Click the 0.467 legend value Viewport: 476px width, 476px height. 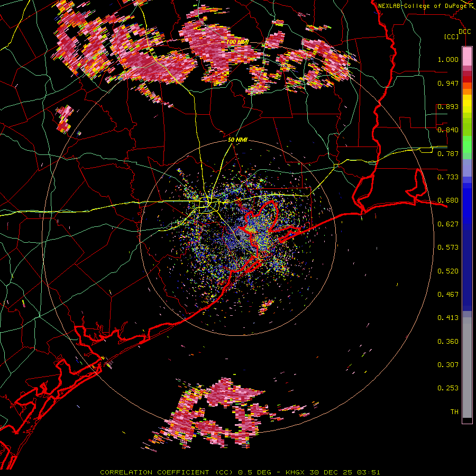pos(448,295)
